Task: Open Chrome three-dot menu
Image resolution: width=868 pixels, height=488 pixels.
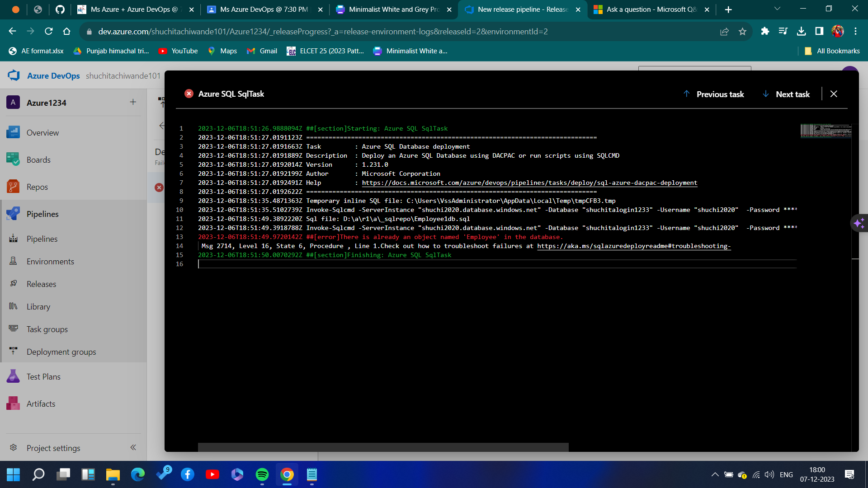Action: (855, 31)
